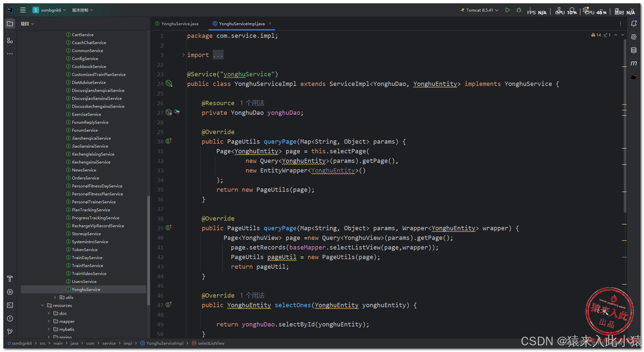Close the YonghuServiceImpl.java tab
644x352 pixels.
click(x=270, y=24)
